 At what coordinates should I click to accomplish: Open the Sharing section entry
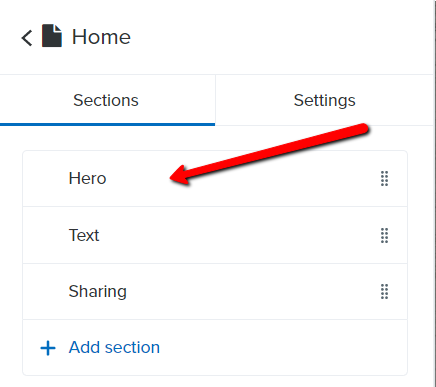pyautogui.click(x=215, y=291)
